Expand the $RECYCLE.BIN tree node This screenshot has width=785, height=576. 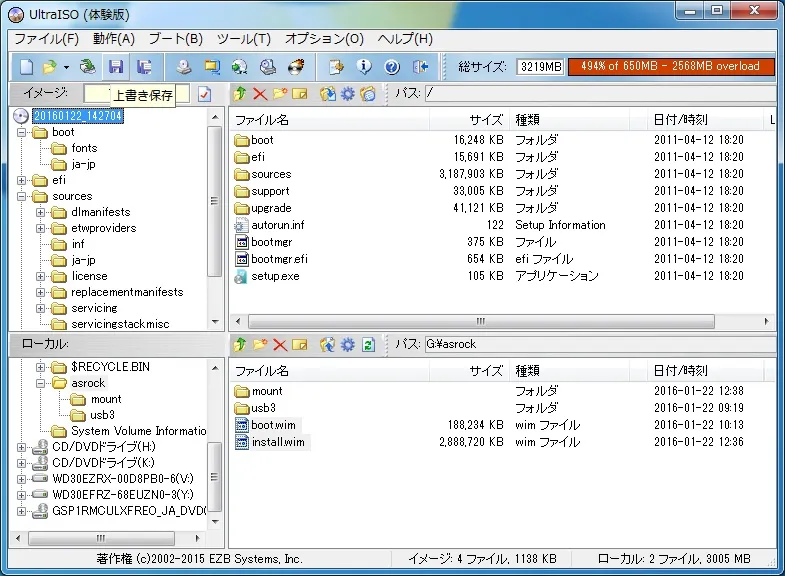(41, 367)
